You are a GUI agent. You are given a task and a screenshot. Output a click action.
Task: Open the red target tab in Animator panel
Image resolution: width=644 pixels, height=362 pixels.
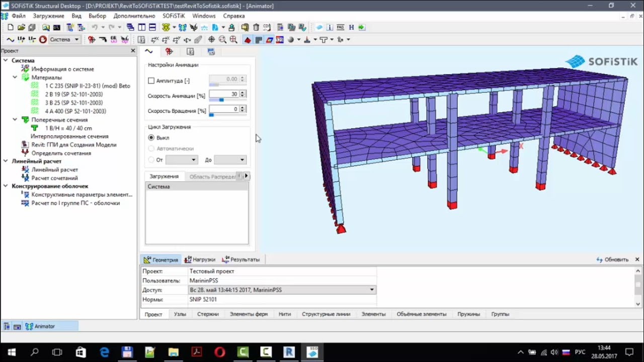pyautogui.click(x=169, y=52)
